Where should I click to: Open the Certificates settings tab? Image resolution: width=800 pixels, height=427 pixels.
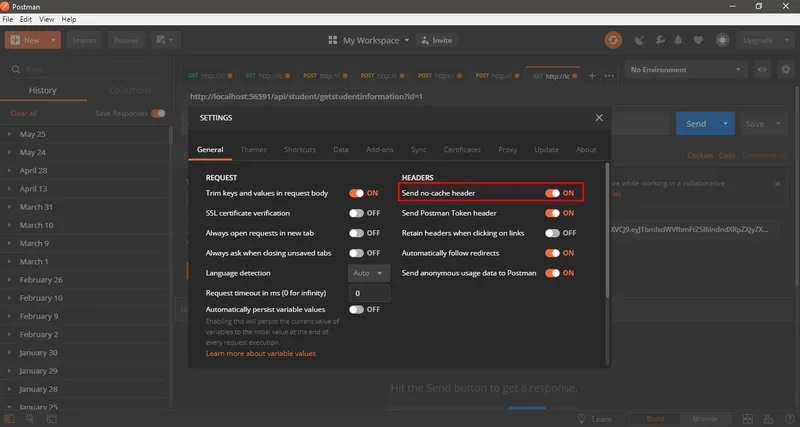[x=462, y=149]
